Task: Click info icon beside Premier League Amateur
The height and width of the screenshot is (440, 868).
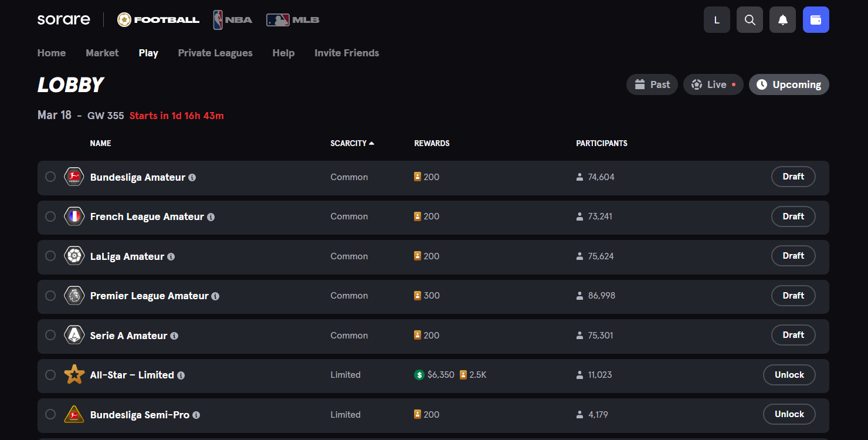Action: [x=215, y=296]
